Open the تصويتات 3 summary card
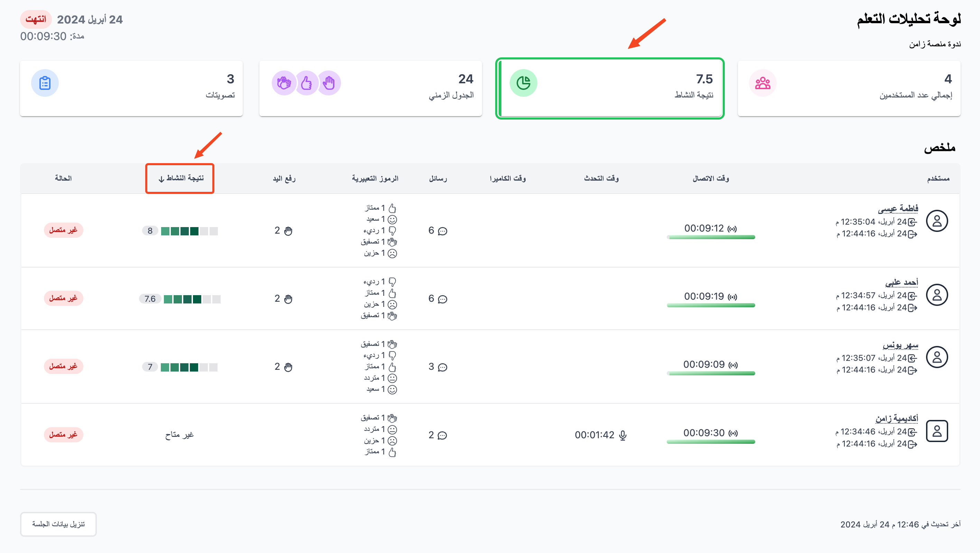Screen dimensions: 980x553 pyautogui.click(x=131, y=88)
